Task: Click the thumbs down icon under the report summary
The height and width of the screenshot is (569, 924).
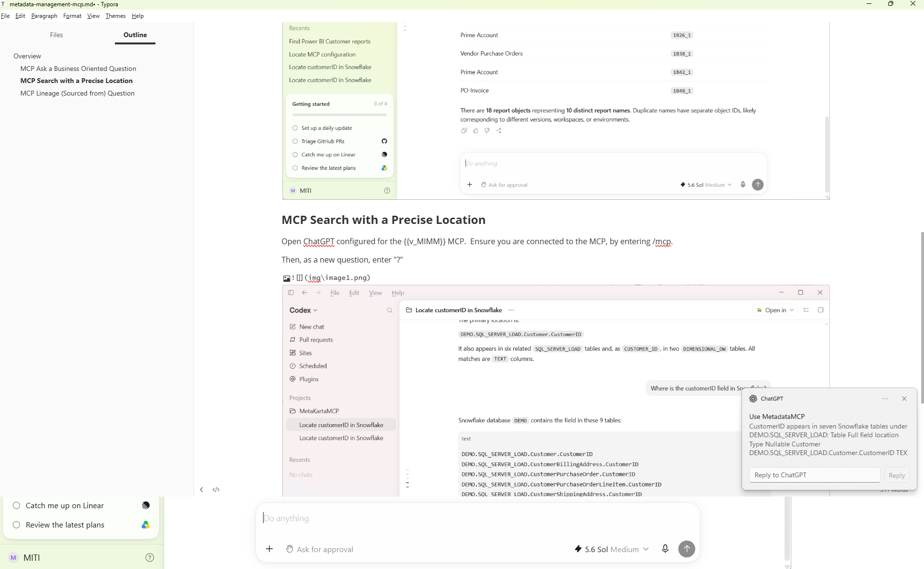Action: tap(487, 130)
